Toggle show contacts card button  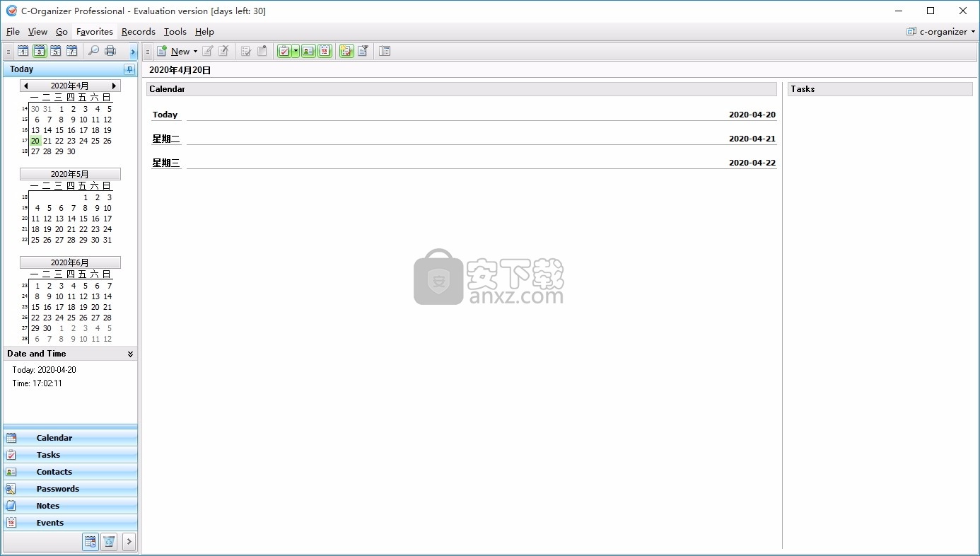point(308,51)
